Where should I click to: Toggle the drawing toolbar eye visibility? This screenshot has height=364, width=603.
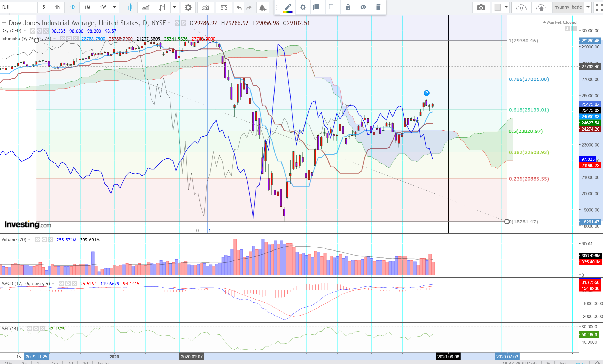[363, 7]
